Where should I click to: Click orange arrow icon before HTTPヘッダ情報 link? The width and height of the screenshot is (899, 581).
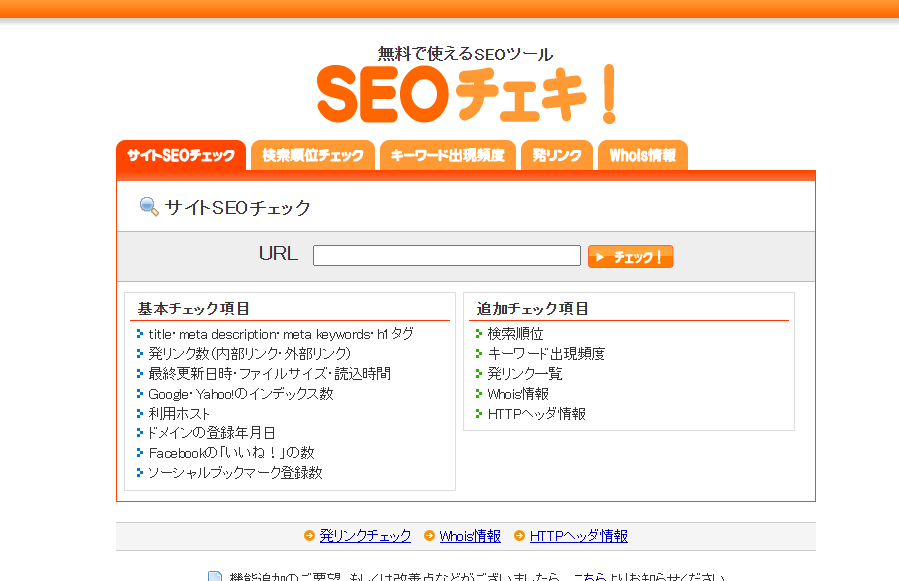point(519,536)
